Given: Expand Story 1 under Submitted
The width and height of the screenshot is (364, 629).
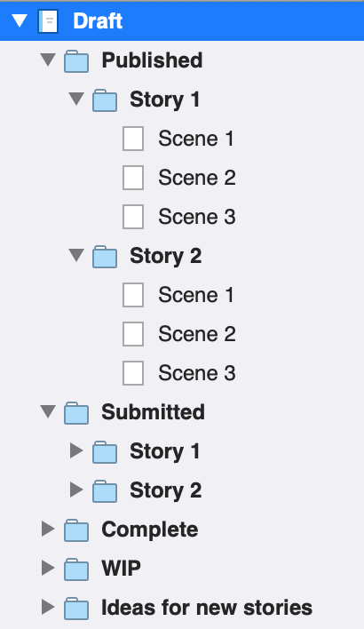Looking at the screenshot, I should coord(76,450).
